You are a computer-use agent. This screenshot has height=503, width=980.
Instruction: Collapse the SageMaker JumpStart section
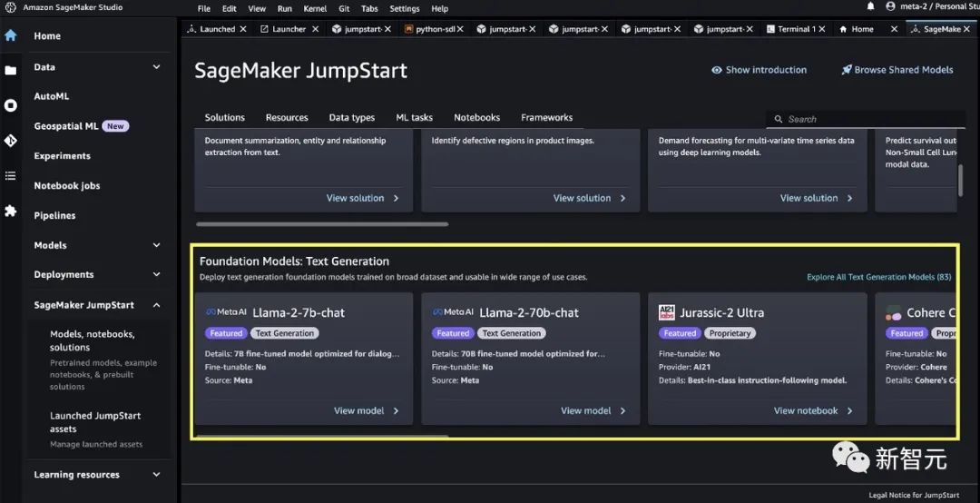click(156, 305)
